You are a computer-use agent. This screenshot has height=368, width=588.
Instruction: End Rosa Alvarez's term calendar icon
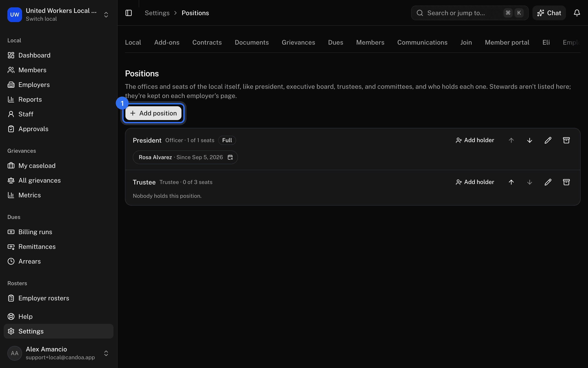(x=230, y=157)
